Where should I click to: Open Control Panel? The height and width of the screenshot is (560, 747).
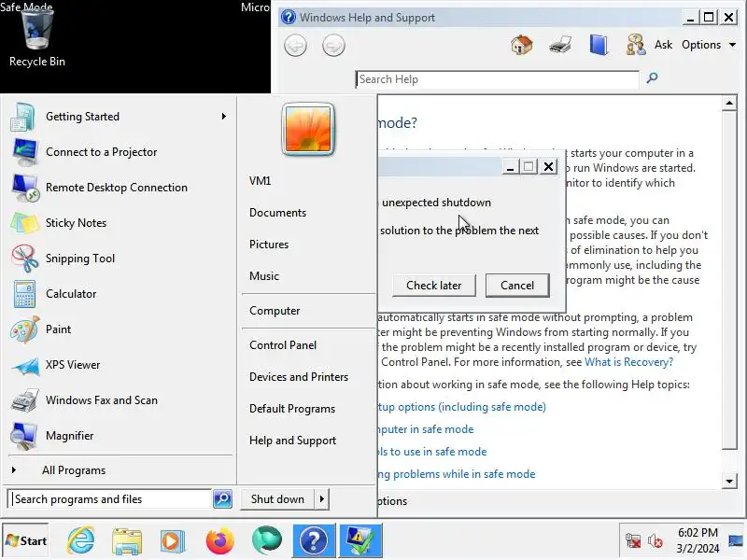tap(283, 345)
